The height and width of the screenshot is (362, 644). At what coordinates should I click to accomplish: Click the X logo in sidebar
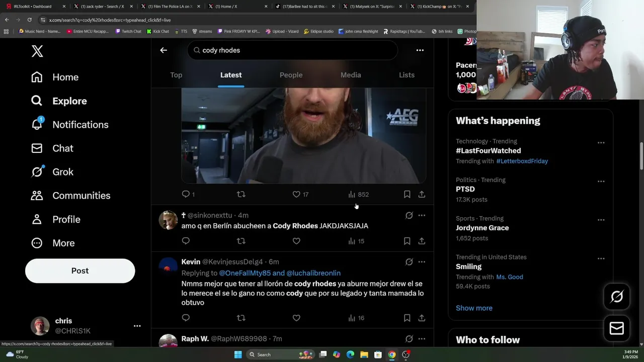point(37,51)
